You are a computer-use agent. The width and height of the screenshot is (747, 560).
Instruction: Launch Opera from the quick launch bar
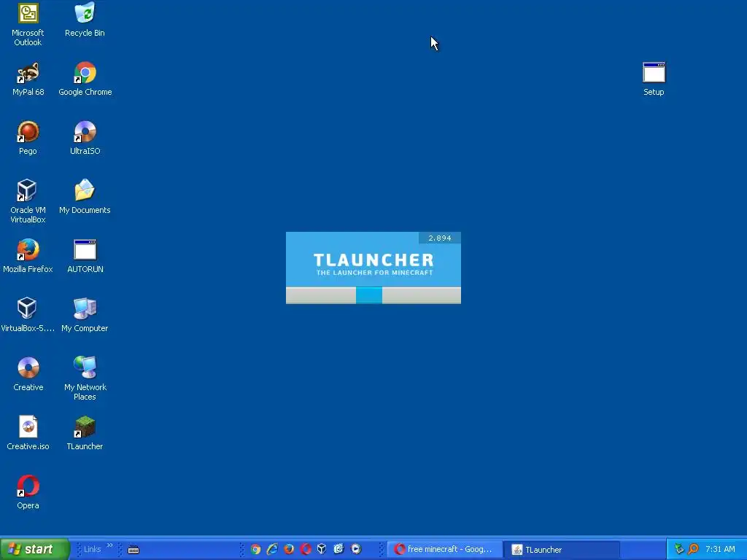306,550
